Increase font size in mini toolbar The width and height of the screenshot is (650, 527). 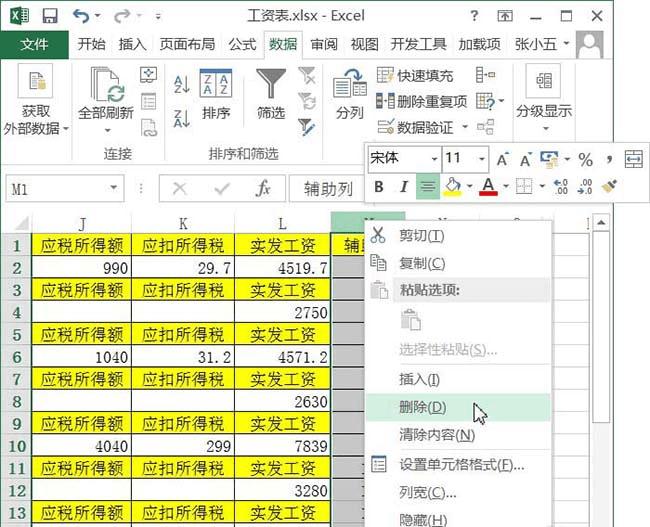pyautogui.click(x=502, y=160)
